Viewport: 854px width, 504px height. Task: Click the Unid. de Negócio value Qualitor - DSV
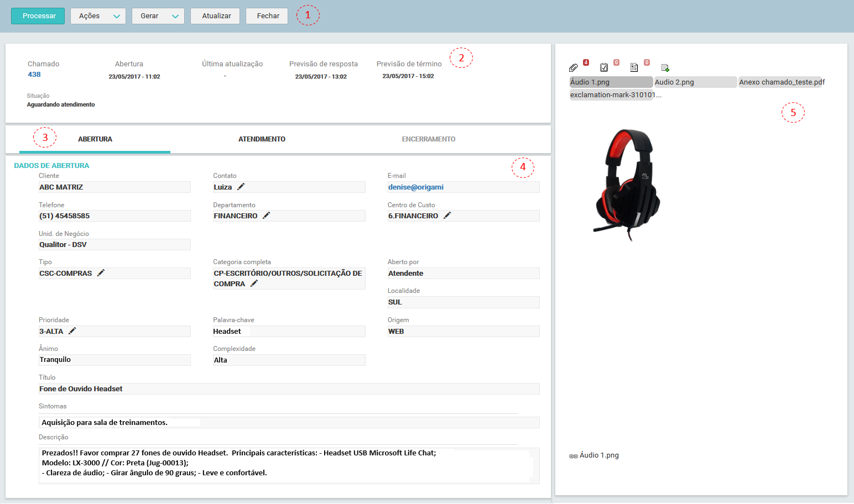click(x=114, y=245)
